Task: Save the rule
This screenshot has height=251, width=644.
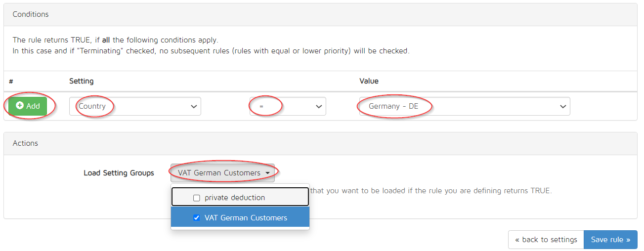Action: 610,240
